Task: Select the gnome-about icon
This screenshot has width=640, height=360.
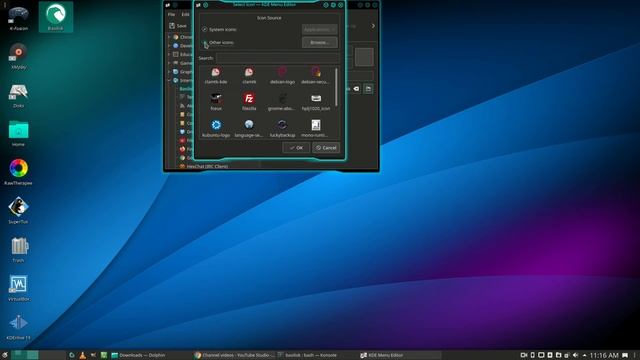Action: (x=282, y=102)
